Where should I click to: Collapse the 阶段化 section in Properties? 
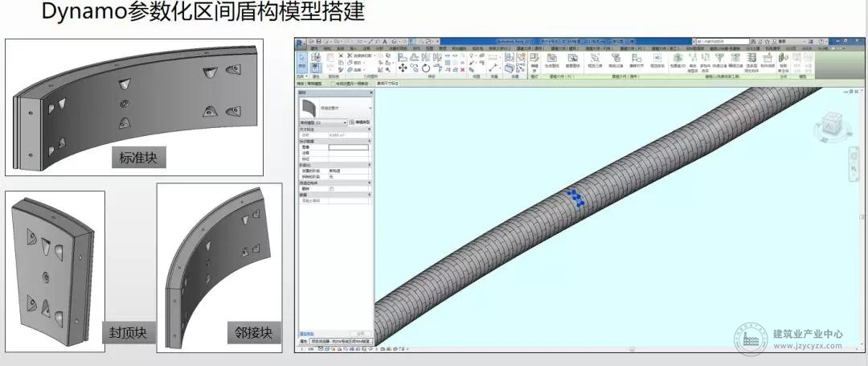[x=369, y=165]
